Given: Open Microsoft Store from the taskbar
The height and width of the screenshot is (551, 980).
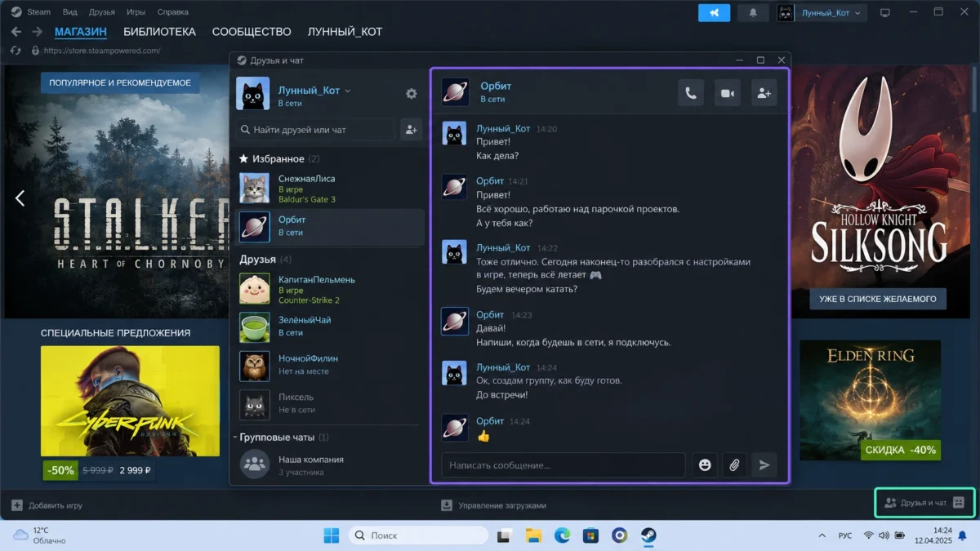Looking at the screenshot, I should (590, 535).
